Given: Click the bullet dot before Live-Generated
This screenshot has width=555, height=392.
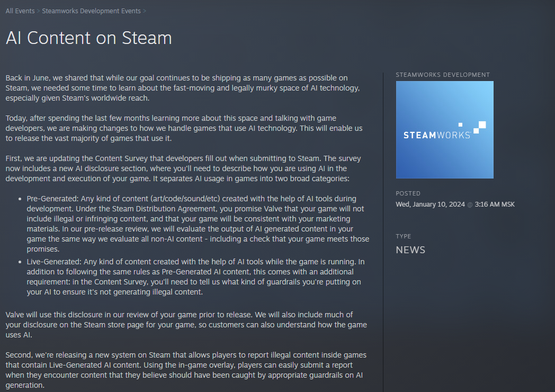Looking at the screenshot, I should click(x=20, y=262).
